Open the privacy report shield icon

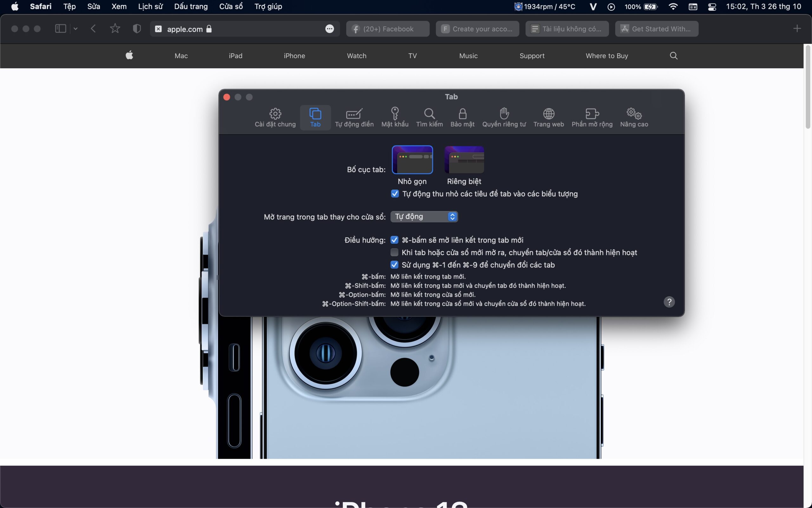click(x=137, y=29)
